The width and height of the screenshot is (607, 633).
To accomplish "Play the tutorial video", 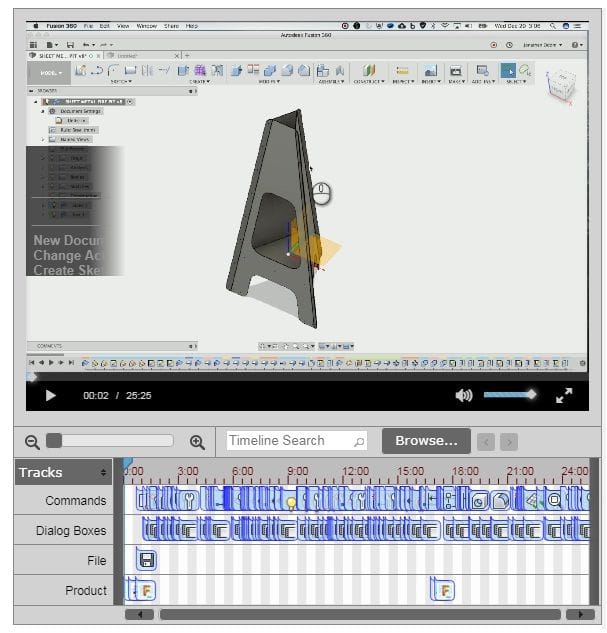I will pyautogui.click(x=50, y=395).
